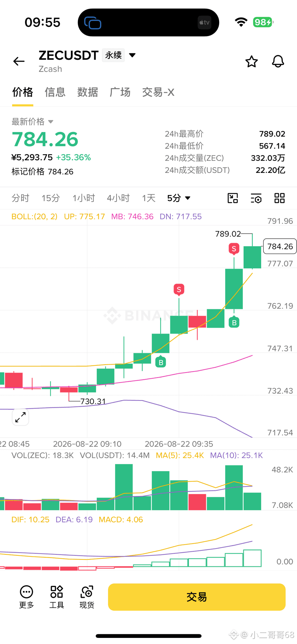Tap the current price tag 784.26 on axis
The width and height of the screenshot is (297, 644).
(280, 246)
